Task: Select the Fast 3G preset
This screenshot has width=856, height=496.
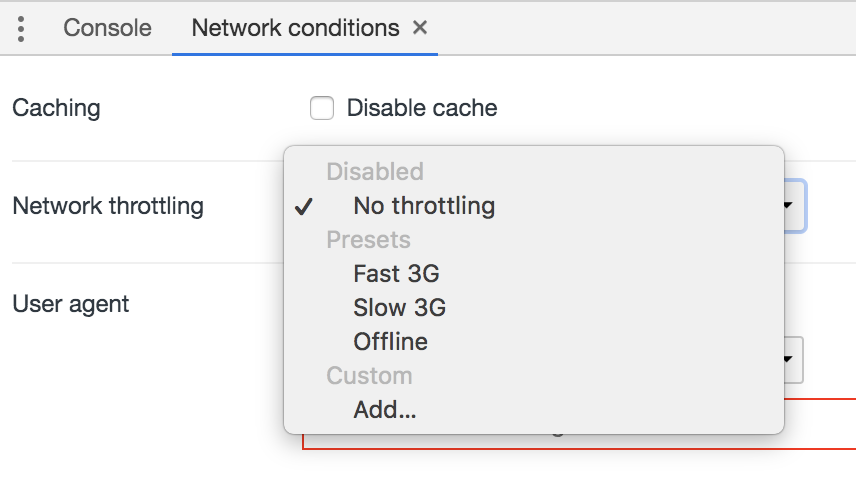Action: [396, 274]
